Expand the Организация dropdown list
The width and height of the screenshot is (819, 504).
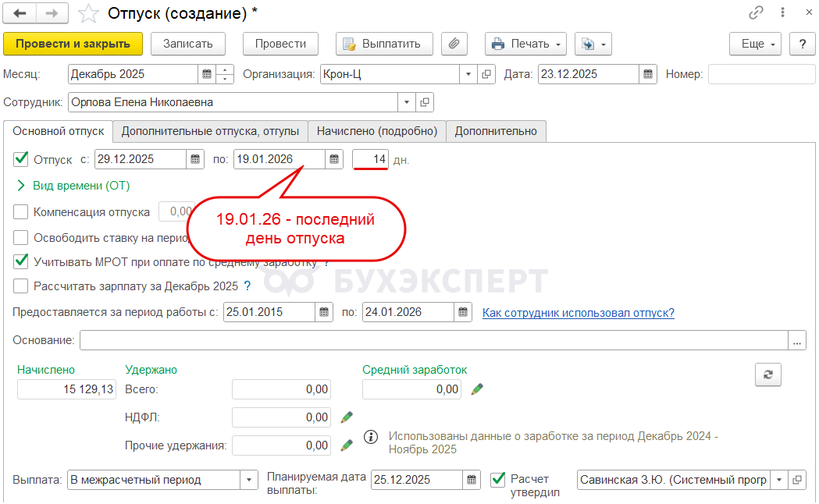pyautogui.click(x=468, y=74)
